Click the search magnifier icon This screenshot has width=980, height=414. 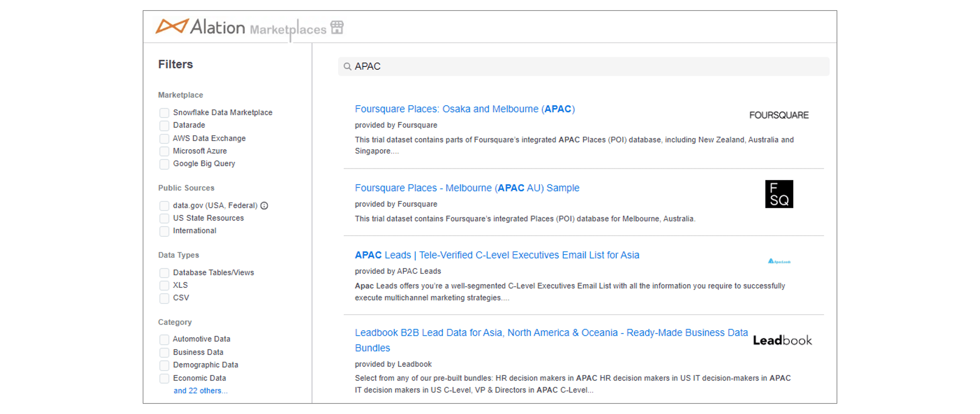pos(347,67)
